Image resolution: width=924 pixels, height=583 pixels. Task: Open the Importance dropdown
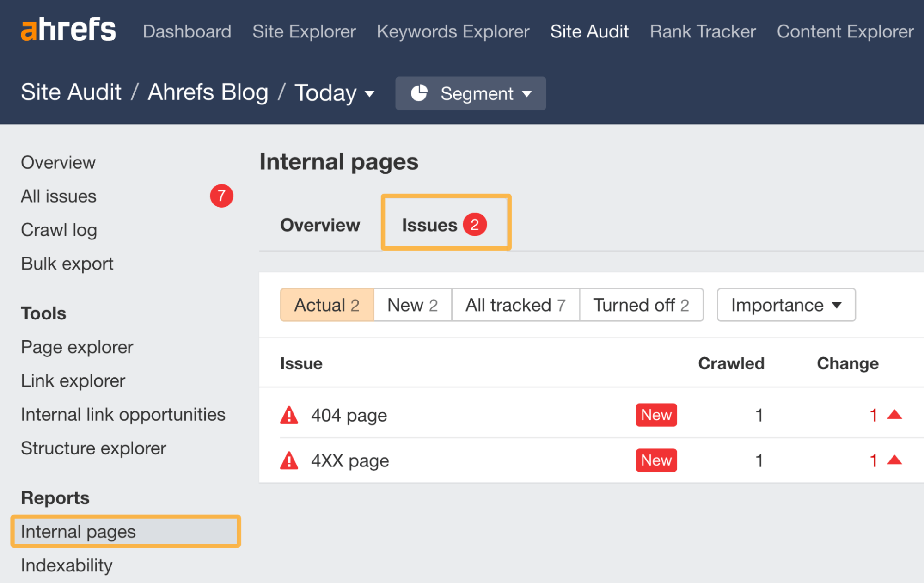pyautogui.click(x=785, y=305)
